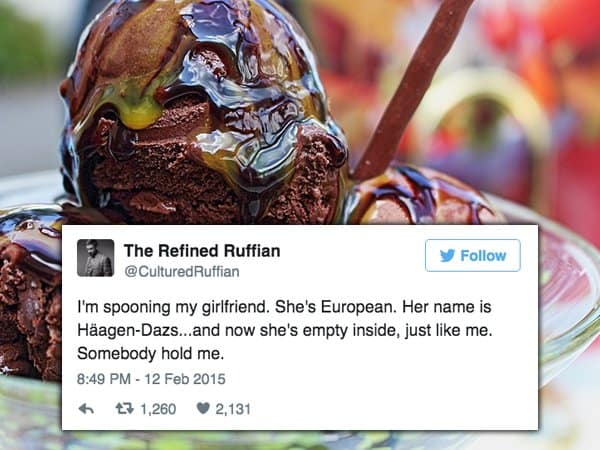Click the reply arrow icon
Image resolution: width=600 pixels, height=450 pixels.
[86, 409]
